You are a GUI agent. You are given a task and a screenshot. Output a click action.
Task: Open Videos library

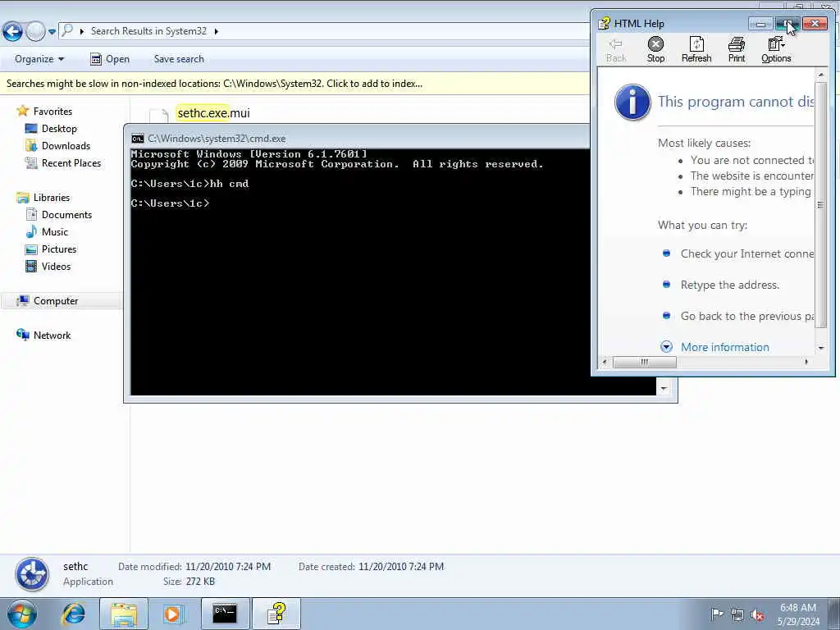pos(56,266)
